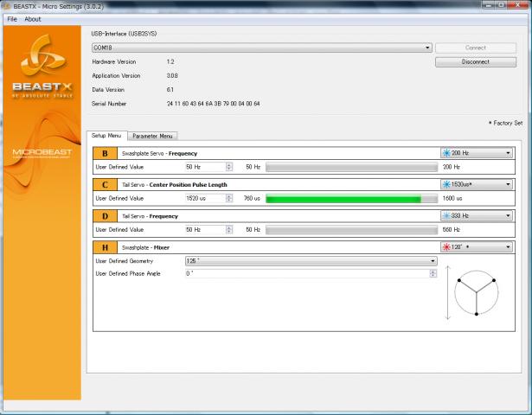This screenshot has width=532, height=415.
Task: Switch to the Parameter Menu tab
Action: [152, 136]
